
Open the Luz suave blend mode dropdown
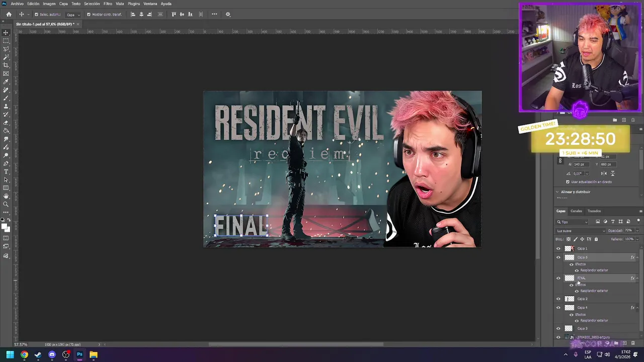point(581,231)
